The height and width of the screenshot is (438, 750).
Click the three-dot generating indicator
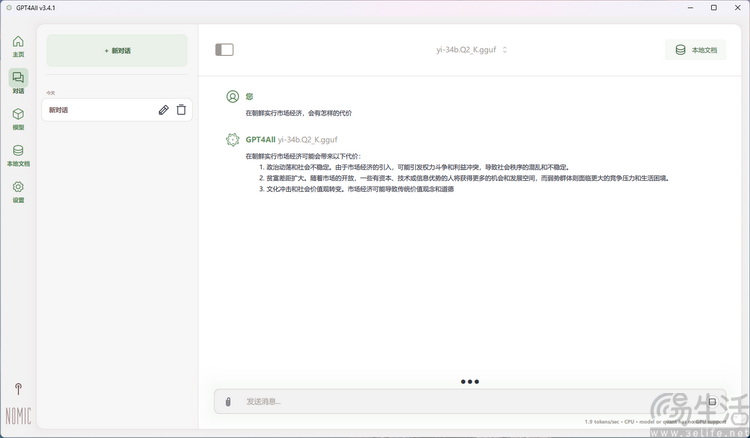(x=470, y=382)
